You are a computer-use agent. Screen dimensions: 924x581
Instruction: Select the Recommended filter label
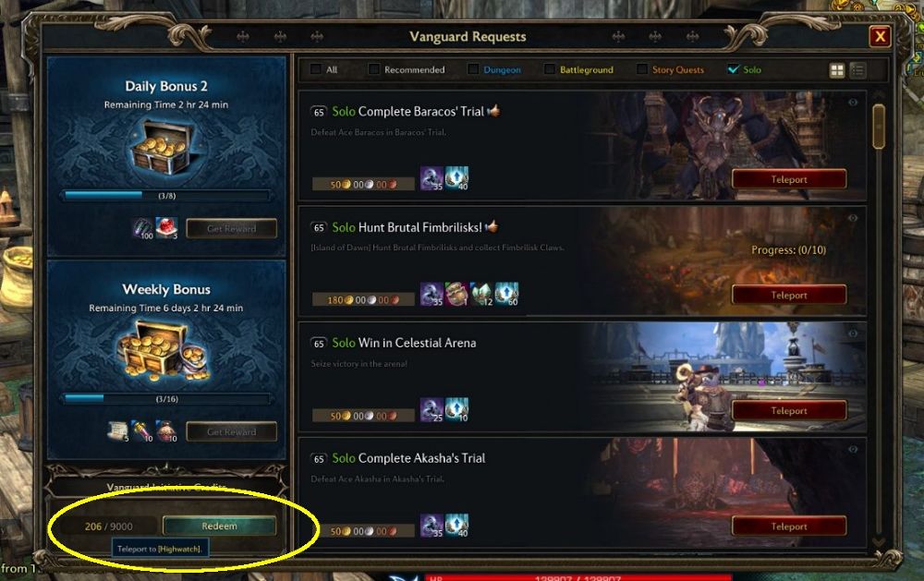[x=414, y=69]
